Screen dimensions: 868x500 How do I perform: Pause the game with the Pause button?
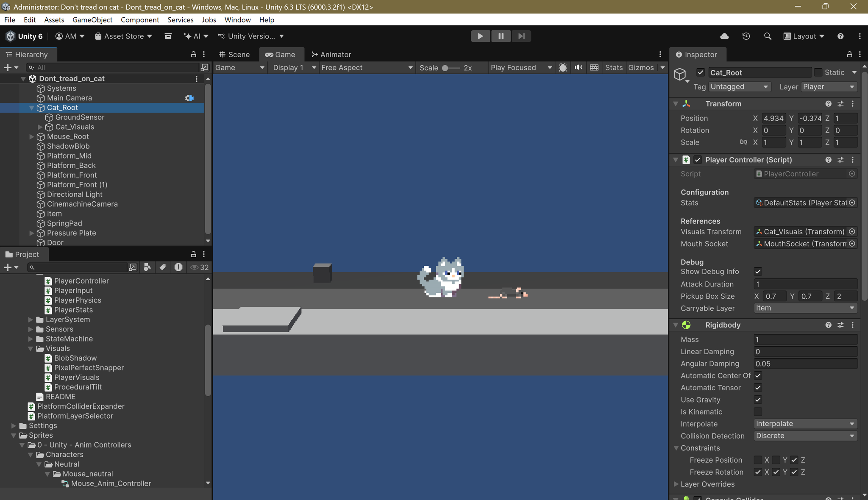point(501,36)
